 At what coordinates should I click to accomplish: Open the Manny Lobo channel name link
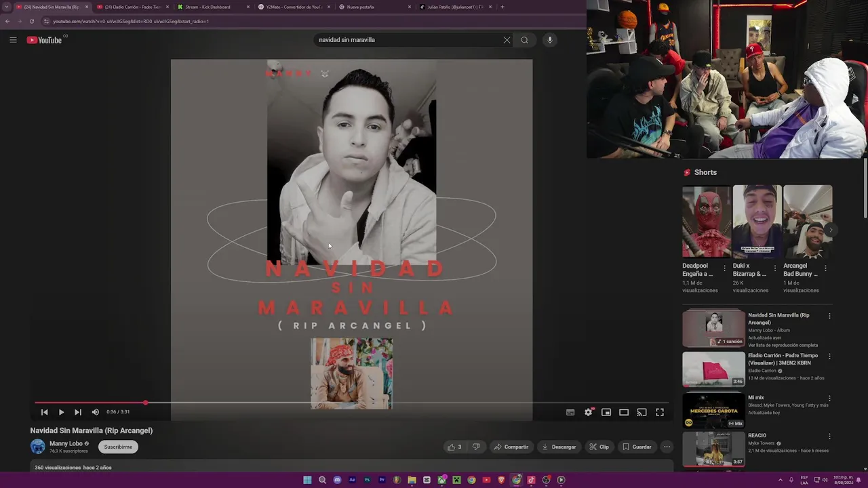click(66, 443)
